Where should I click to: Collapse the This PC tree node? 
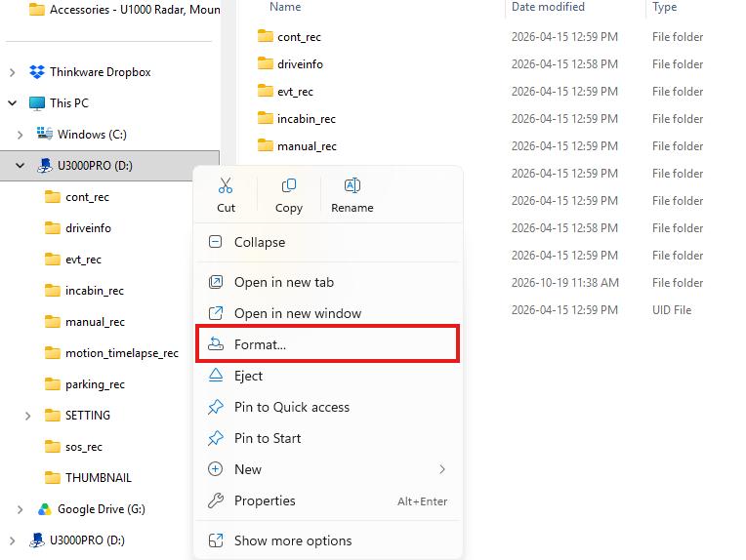point(13,103)
